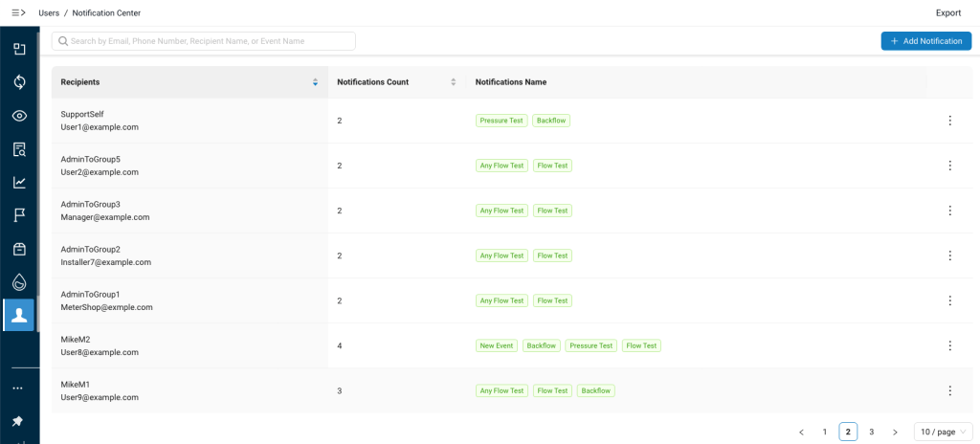Expand the sidebar menu toggle icon
The width and height of the screenshot is (980, 444).
[x=18, y=12]
